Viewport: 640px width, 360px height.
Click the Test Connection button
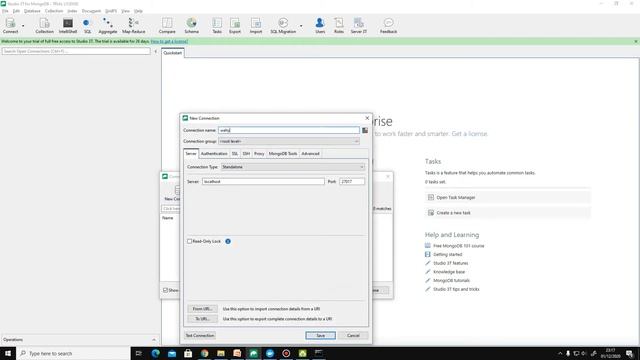(x=200, y=336)
